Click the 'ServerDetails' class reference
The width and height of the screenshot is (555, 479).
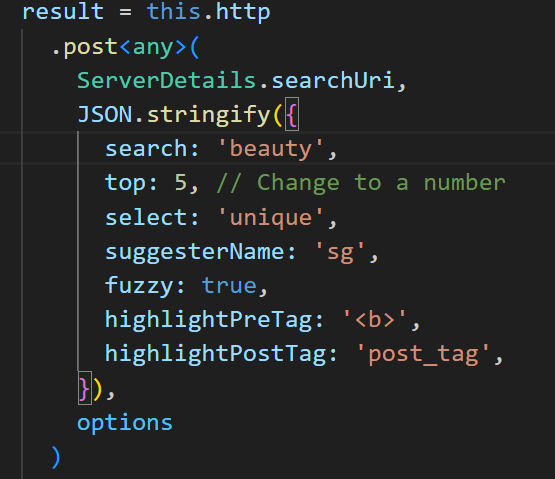coord(166,80)
